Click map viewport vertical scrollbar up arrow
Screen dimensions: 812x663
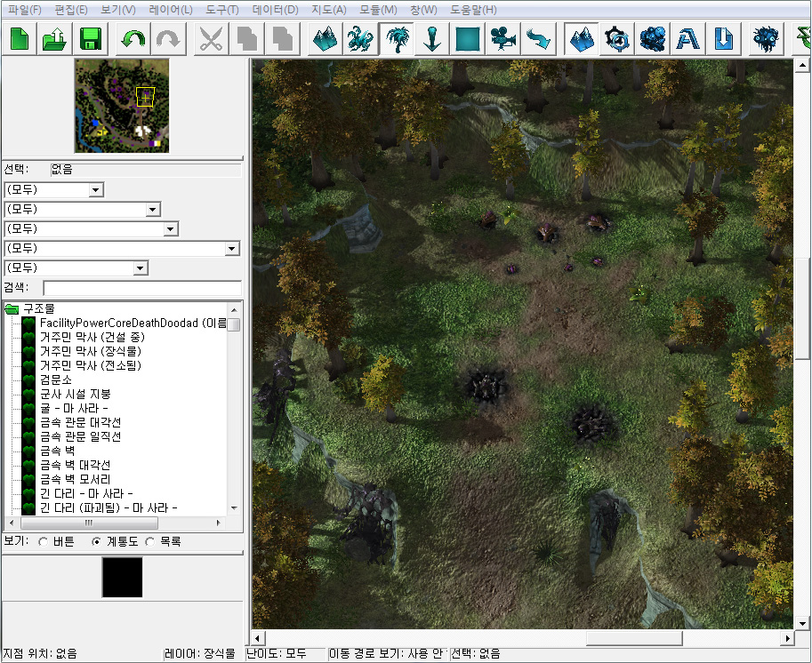(801, 66)
